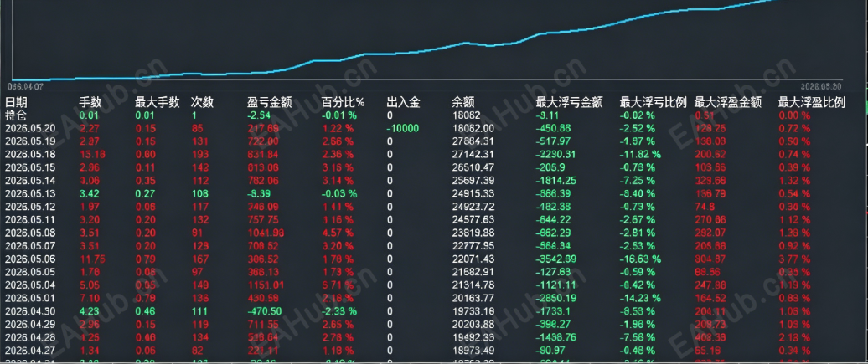
Task: Select the 2026.05.01 date cell
Action: 28,298
